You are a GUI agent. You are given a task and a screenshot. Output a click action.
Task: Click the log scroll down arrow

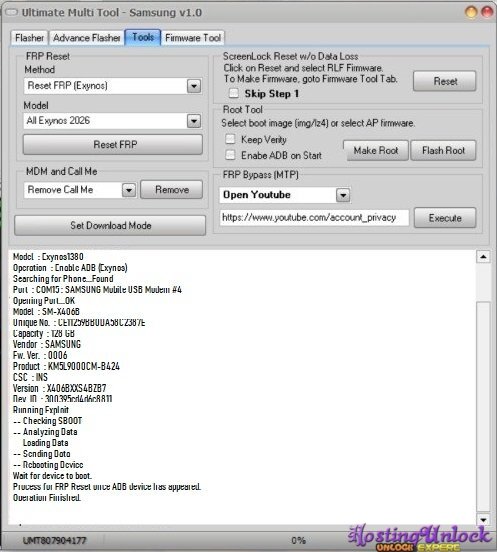coord(483,519)
